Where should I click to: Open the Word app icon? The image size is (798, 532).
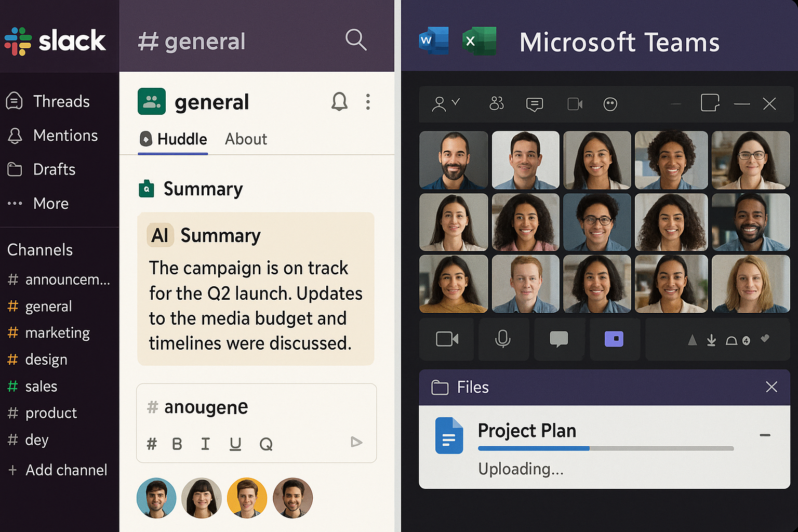click(434, 41)
